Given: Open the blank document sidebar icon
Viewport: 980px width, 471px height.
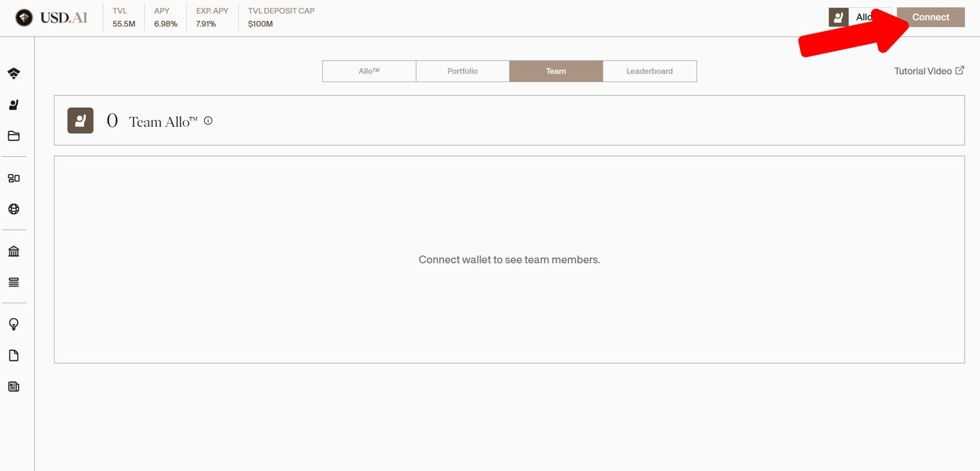Looking at the screenshot, I should 13,355.
